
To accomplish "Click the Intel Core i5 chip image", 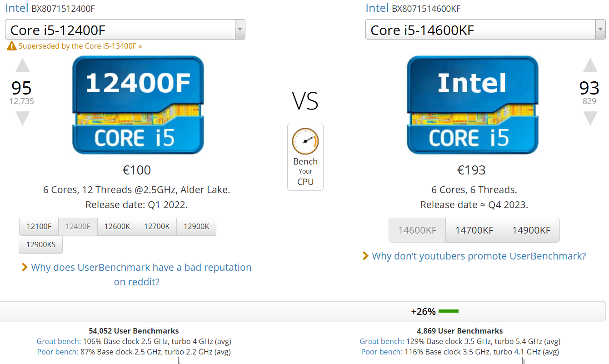I will point(472,105).
